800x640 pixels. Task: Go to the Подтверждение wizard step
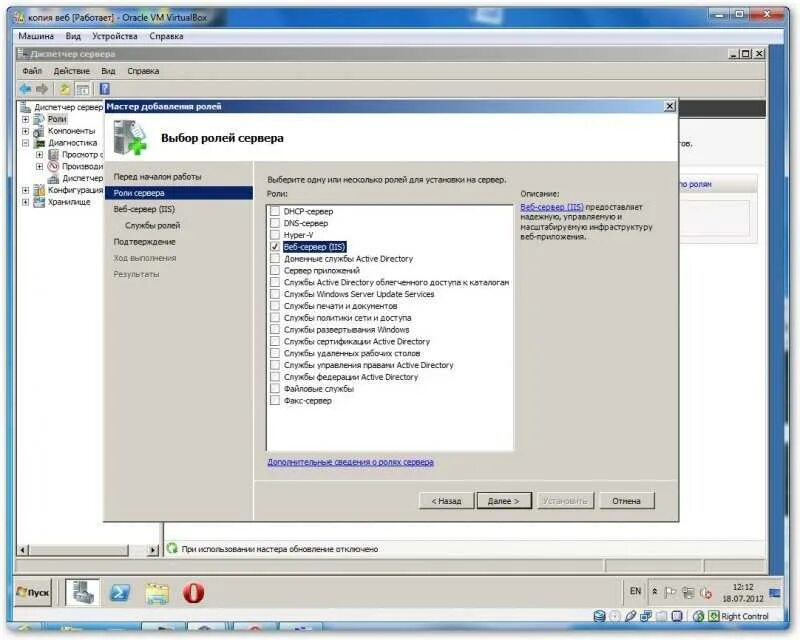click(x=144, y=242)
